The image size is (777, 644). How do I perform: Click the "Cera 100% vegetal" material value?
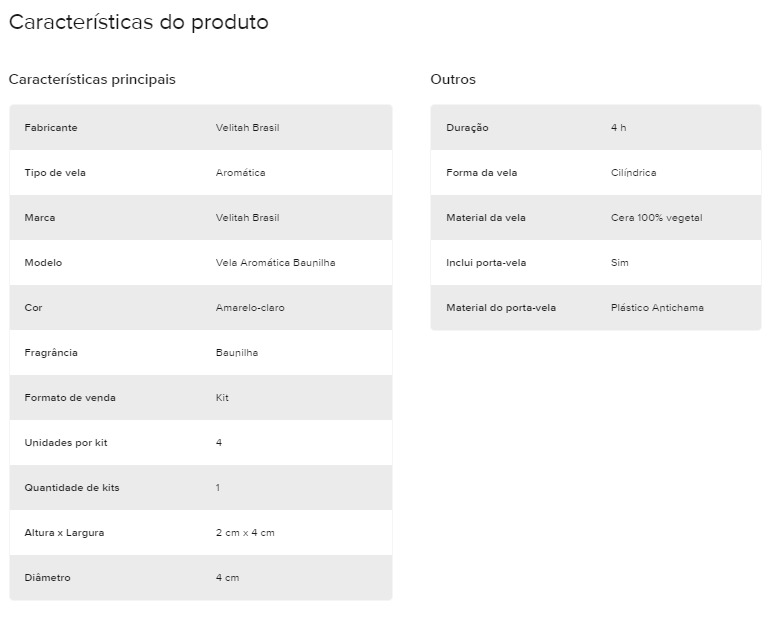click(x=656, y=218)
